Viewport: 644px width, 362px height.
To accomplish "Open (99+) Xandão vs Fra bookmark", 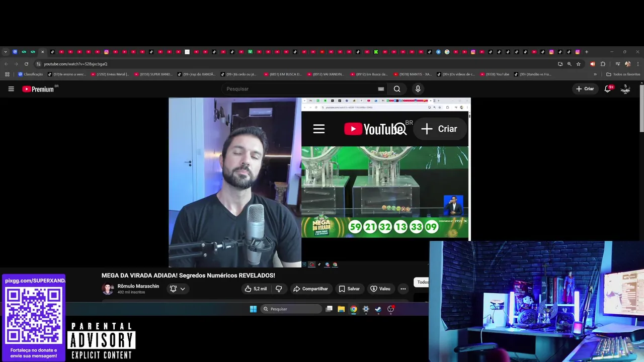I will pyautogui.click(x=533, y=74).
